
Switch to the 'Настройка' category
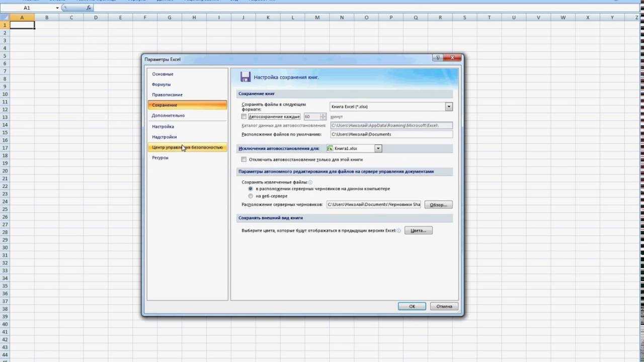(x=187, y=127)
